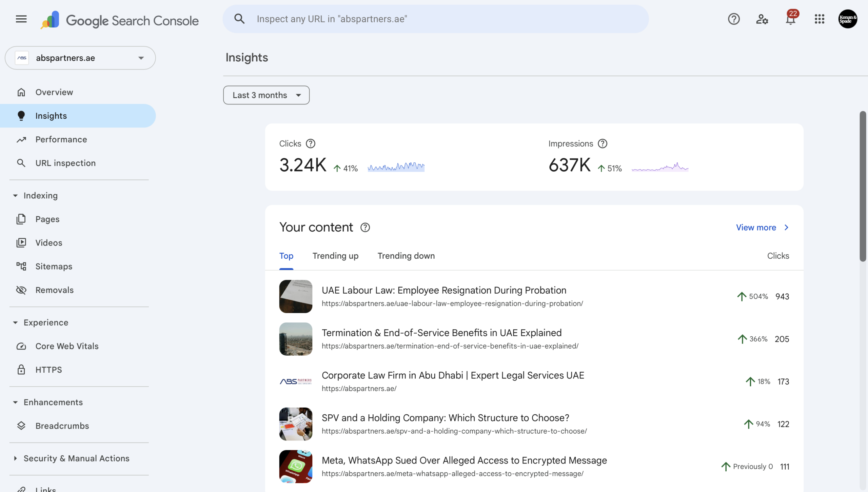The image size is (868, 492).
Task: Switch to Trending up tab
Action: (335, 256)
